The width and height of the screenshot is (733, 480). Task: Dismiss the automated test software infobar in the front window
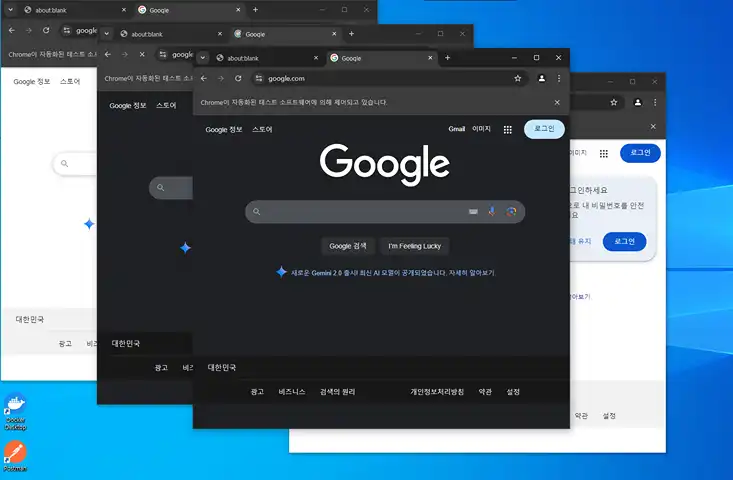(x=557, y=102)
